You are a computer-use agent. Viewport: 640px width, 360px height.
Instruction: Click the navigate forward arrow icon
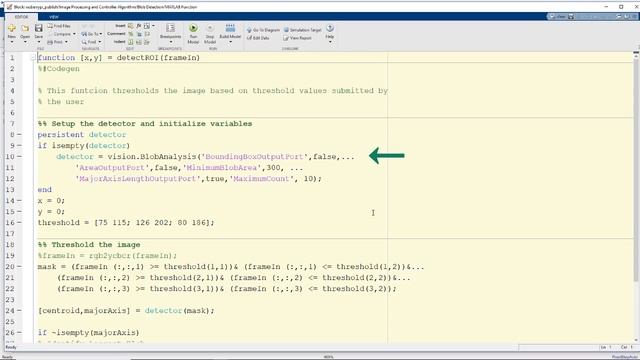[91, 26]
